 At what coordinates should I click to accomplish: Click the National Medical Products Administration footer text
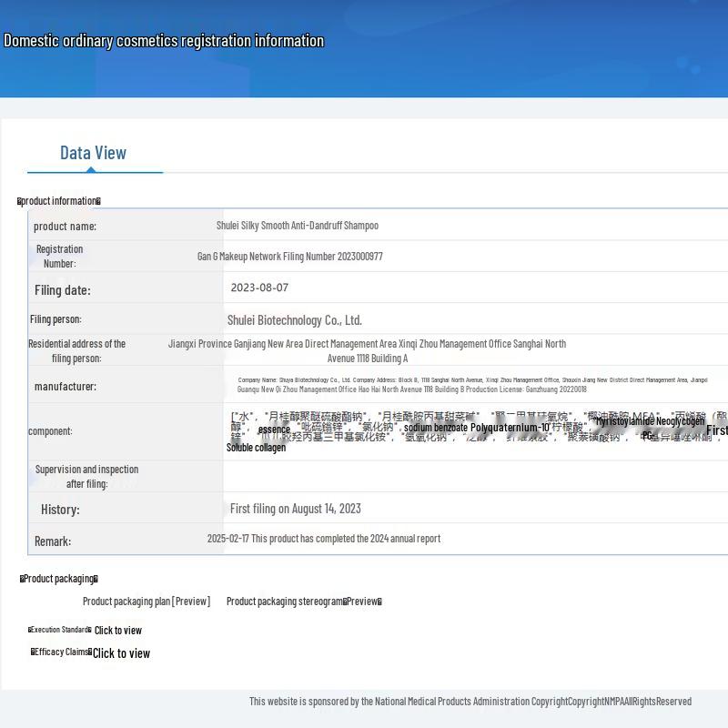(x=470, y=702)
